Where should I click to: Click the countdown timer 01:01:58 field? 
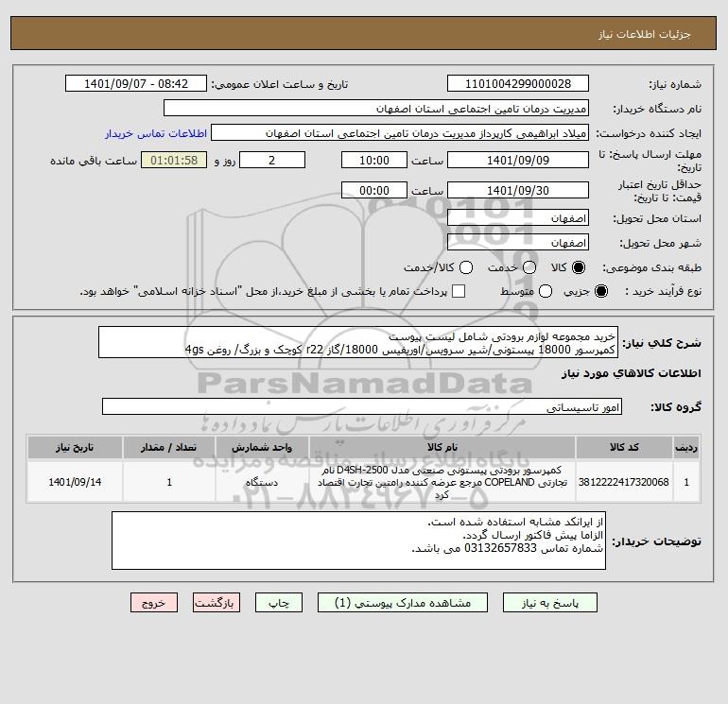[x=174, y=160]
